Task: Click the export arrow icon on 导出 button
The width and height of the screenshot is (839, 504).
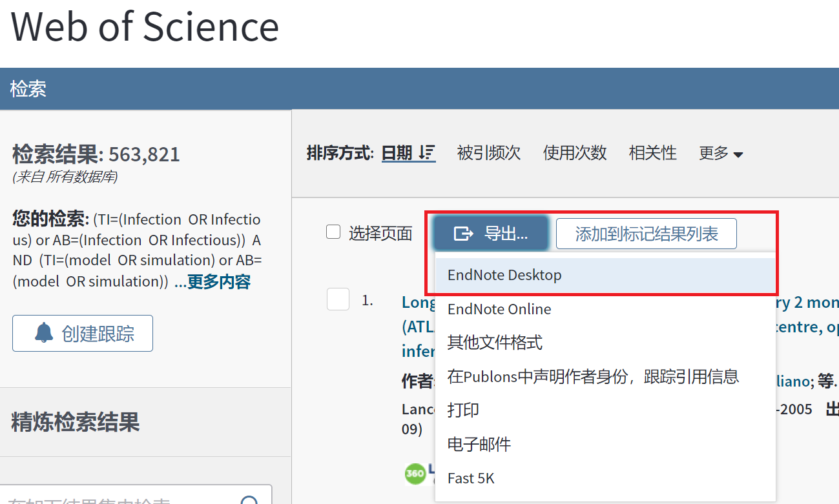Action: (x=464, y=234)
